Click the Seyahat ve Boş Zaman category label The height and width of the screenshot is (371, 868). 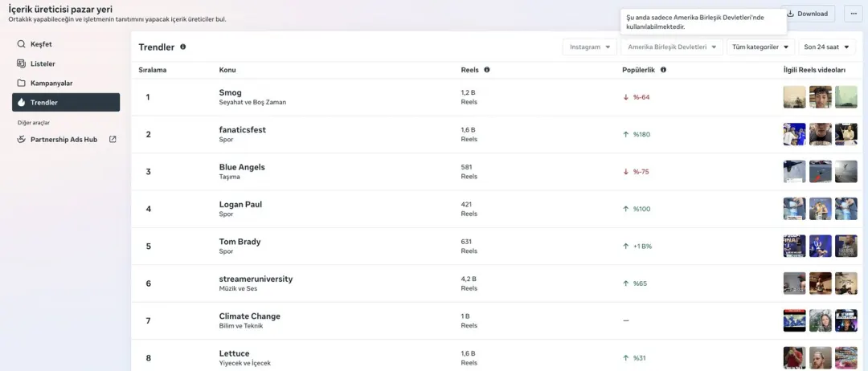[x=252, y=102]
